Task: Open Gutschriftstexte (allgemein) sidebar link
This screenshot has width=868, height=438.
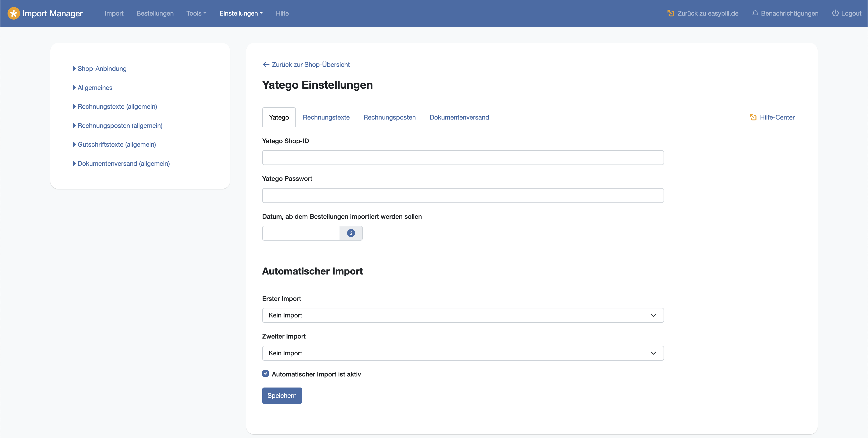Action: 117,145
